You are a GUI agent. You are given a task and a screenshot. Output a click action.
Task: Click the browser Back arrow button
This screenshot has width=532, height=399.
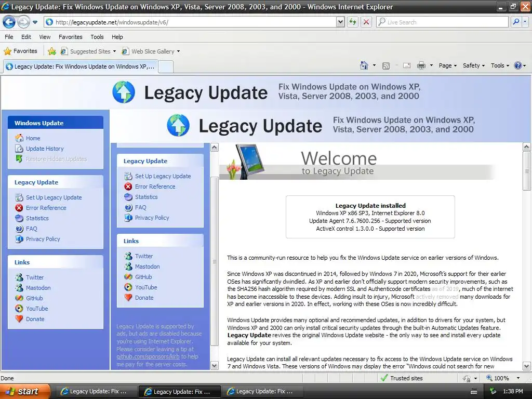tap(9, 22)
